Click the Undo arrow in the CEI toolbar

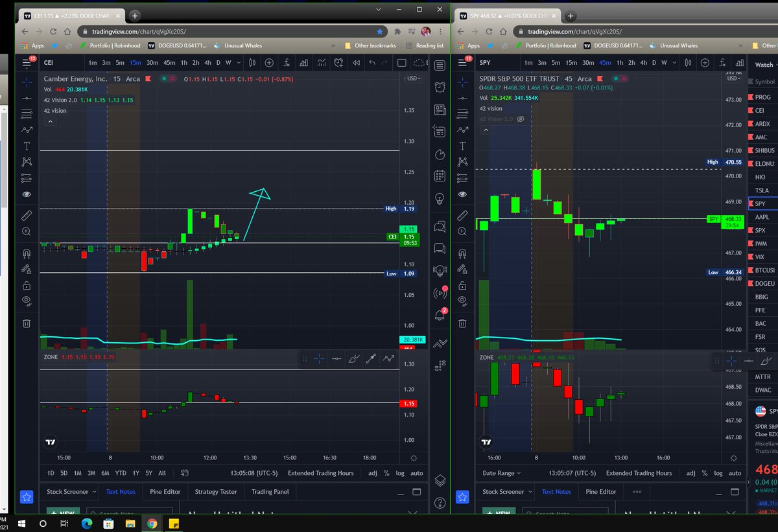pyautogui.click(x=371, y=62)
